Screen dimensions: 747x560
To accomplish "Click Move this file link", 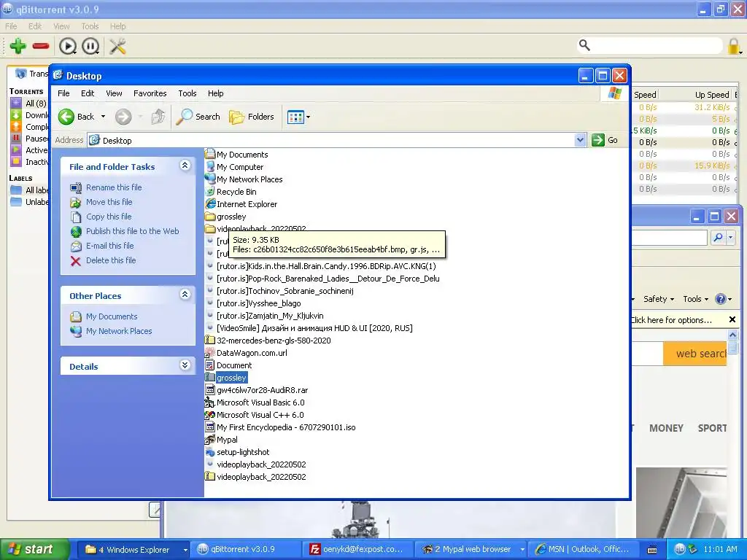I will coord(109,202).
